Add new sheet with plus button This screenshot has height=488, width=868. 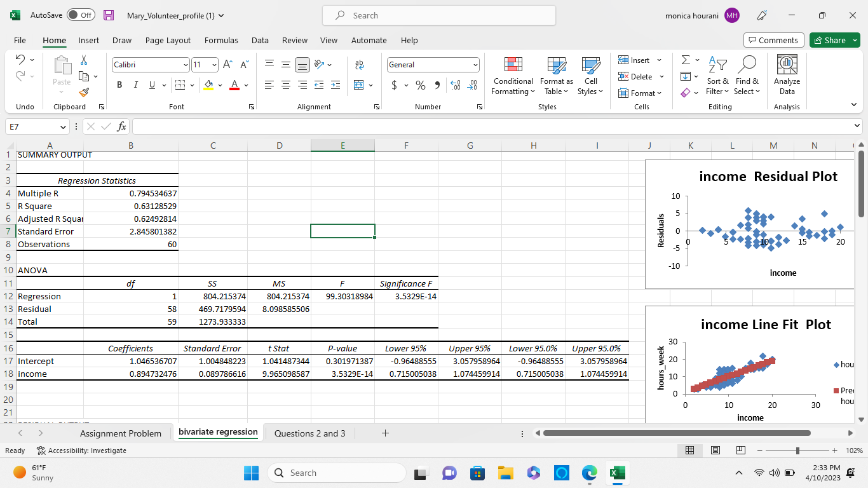[385, 433]
